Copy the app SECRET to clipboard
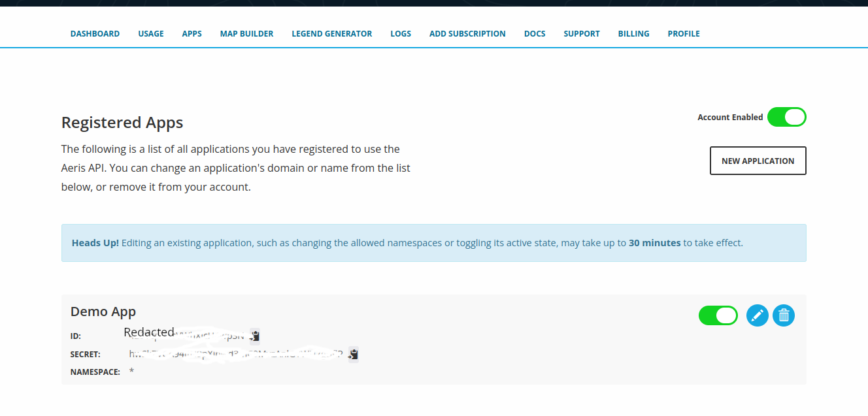This screenshot has width=868, height=416. coord(353,355)
